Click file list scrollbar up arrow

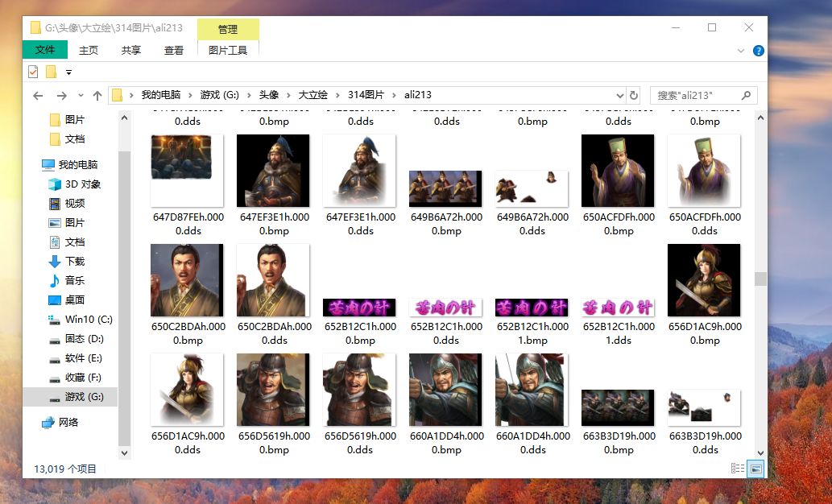pos(760,118)
